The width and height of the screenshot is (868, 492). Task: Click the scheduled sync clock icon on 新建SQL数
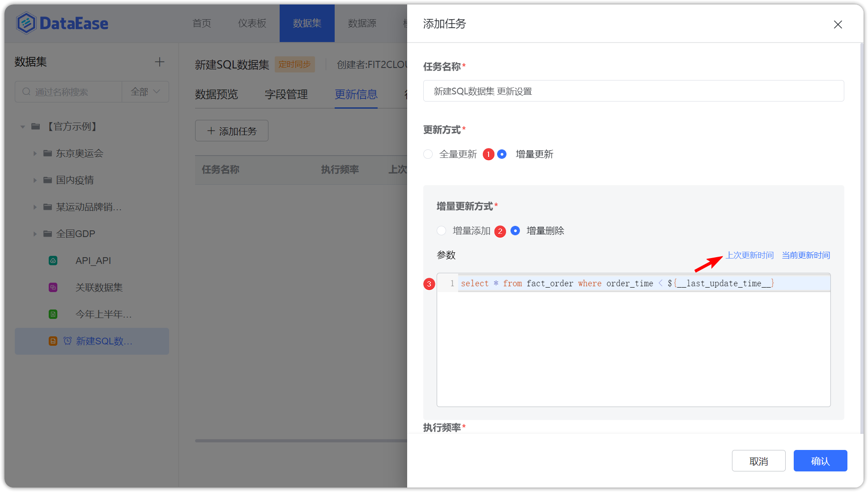(68, 341)
